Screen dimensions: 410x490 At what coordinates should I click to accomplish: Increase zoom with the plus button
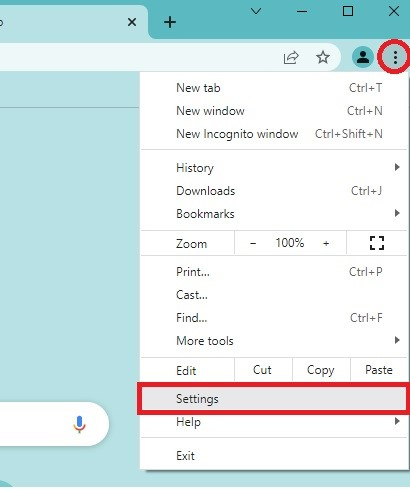pos(326,243)
